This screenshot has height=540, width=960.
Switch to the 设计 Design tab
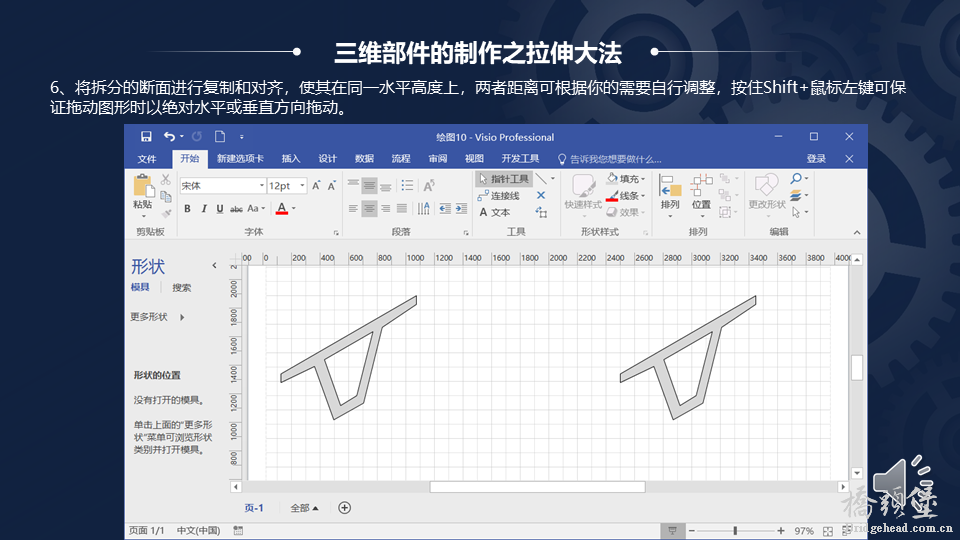coord(328,159)
